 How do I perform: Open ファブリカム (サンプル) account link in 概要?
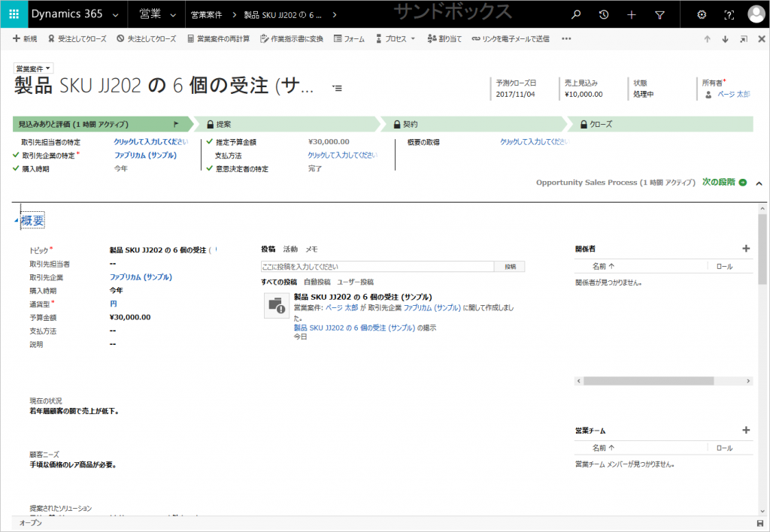(141, 277)
